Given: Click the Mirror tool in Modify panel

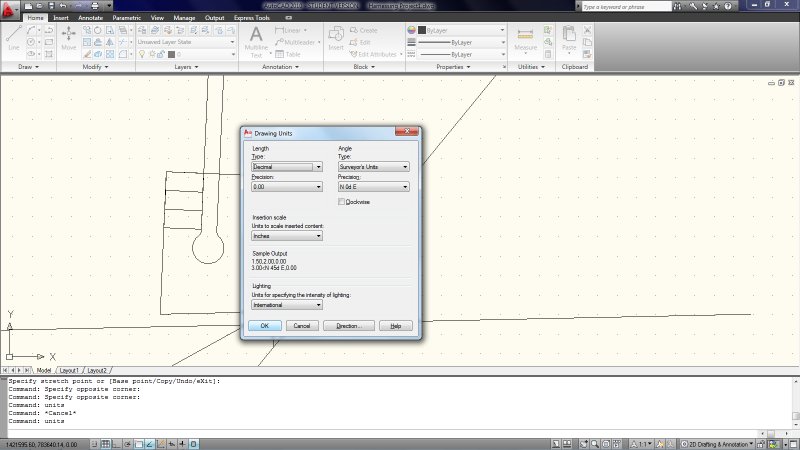Looking at the screenshot, I should pos(110,42).
